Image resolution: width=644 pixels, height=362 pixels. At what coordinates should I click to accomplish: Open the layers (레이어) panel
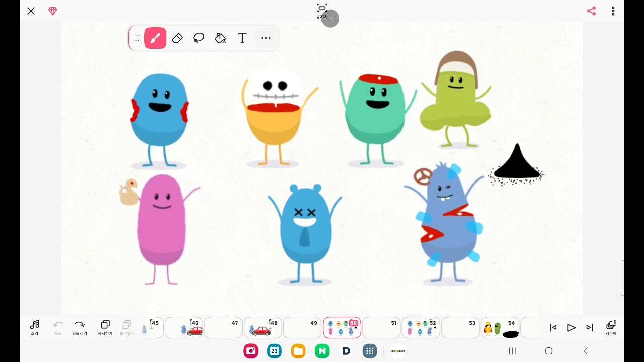coord(611,327)
